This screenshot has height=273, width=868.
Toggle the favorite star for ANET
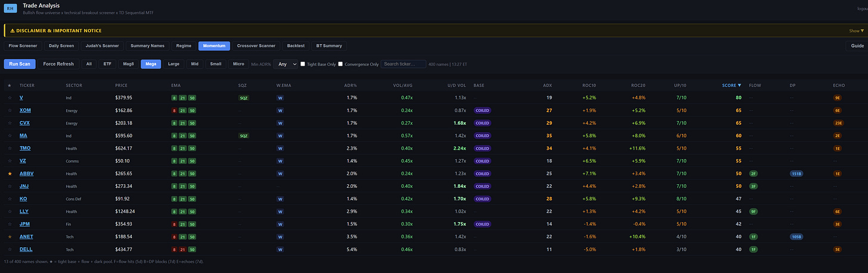click(x=9, y=237)
